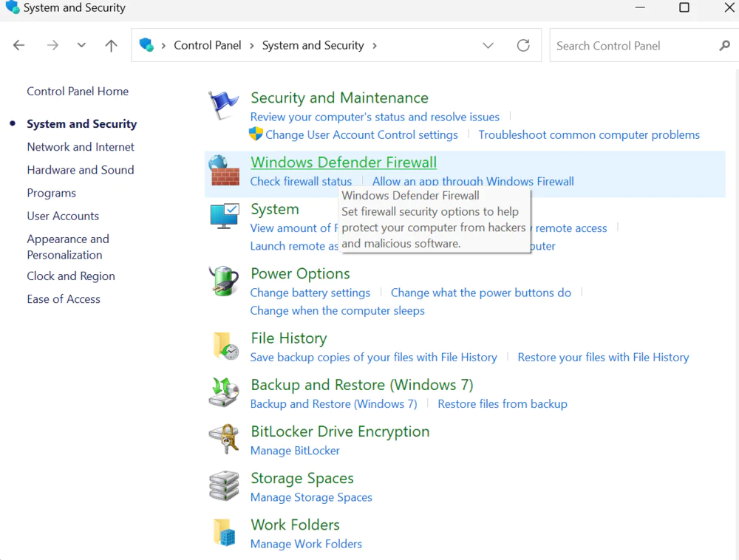The image size is (739, 560).
Task: Open the recent locations dropdown arrow
Action: point(81,45)
